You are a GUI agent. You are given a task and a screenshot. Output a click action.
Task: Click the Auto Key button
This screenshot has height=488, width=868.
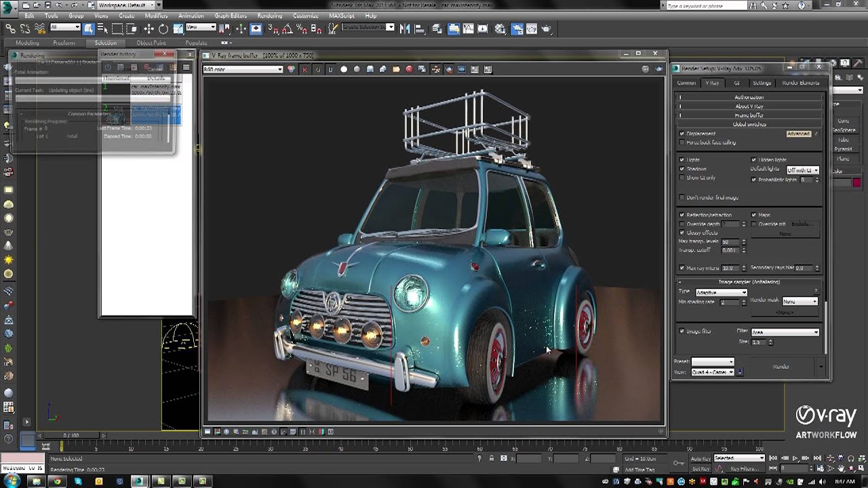(701, 458)
